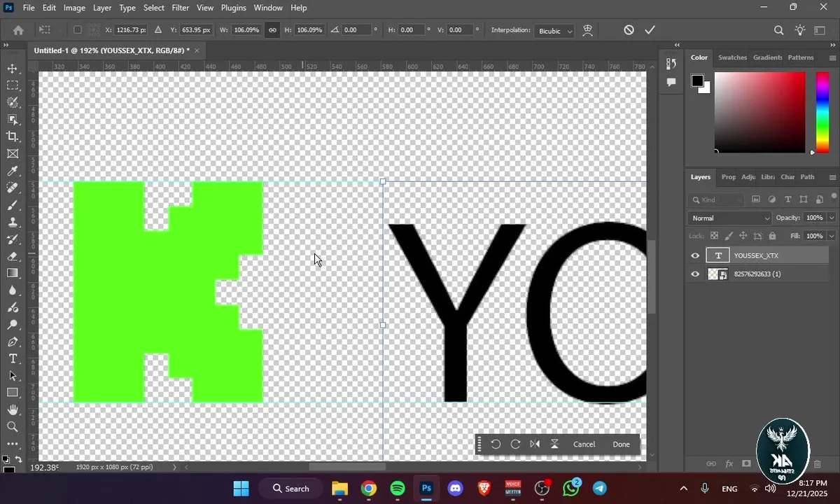Select the Crop tool
Image resolution: width=840 pixels, height=504 pixels.
point(13,136)
